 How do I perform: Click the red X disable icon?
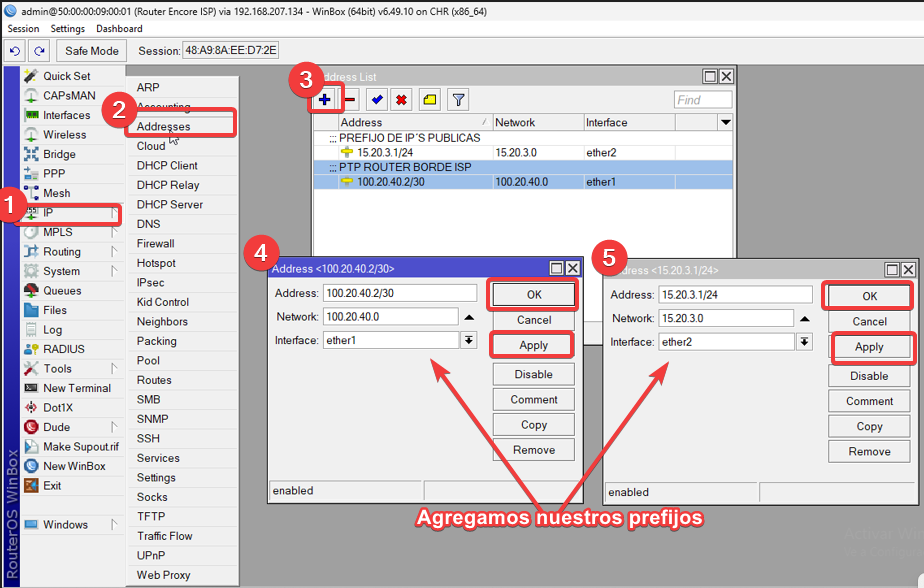pyautogui.click(x=401, y=100)
